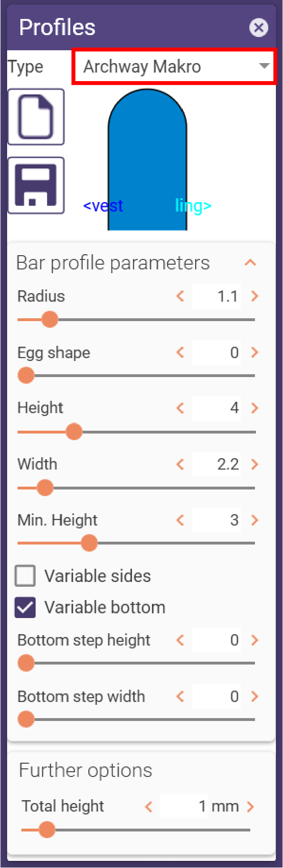This screenshot has height=868, width=283.
Task: Uncheck Variable bottom checkbox
Action: pos(25,608)
